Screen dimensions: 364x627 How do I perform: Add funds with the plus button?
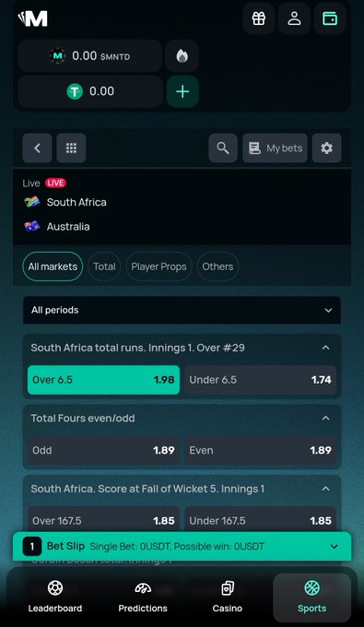pyautogui.click(x=182, y=91)
